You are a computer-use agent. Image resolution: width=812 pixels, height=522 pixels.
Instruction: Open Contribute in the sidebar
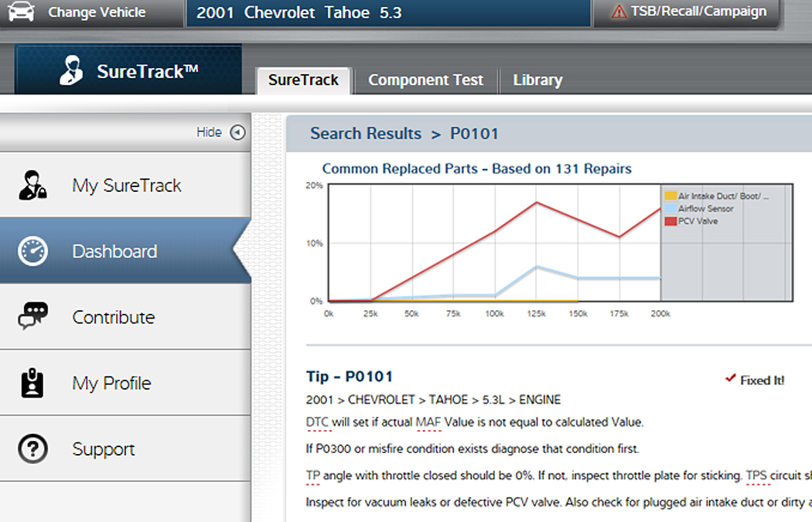(x=125, y=317)
